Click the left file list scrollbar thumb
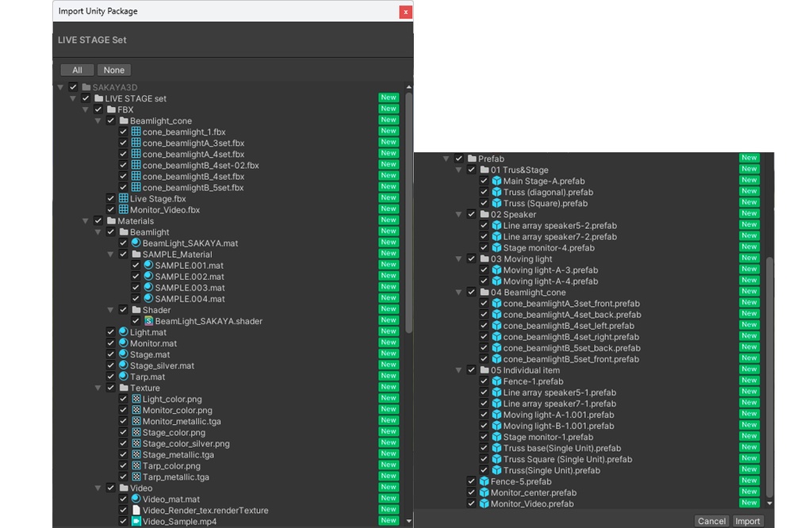812x528 pixels. tap(408, 212)
